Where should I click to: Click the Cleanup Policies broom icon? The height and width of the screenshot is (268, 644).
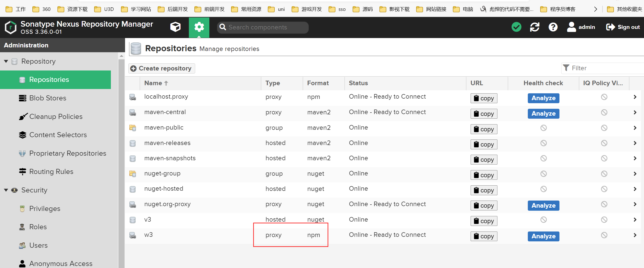tap(23, 117)
